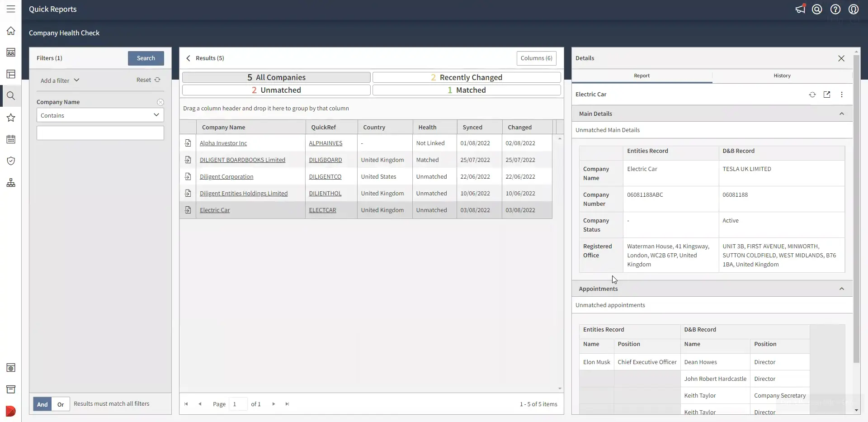Open Electric Car in new window icon
This screenshot has width=868, height=422.
coord(827,95)
